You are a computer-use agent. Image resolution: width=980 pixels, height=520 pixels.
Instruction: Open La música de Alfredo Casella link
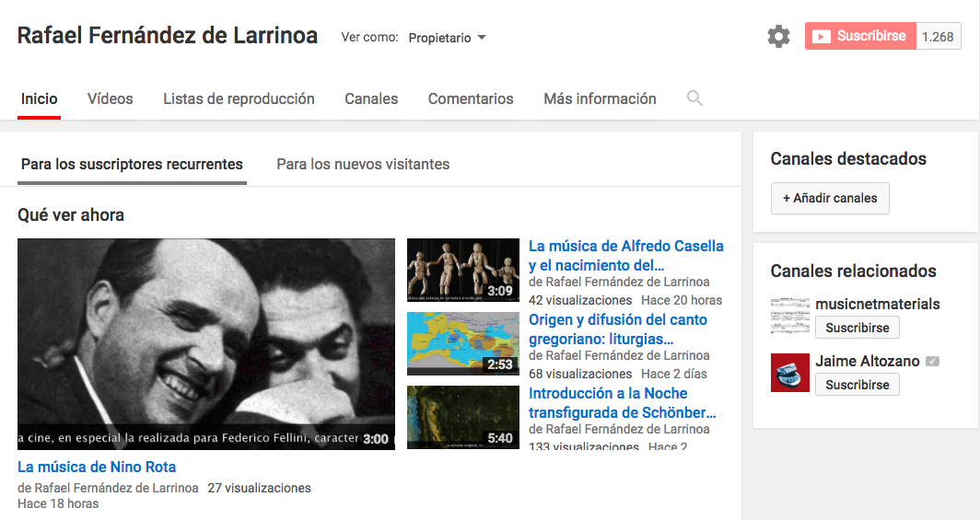coord(626,255)
